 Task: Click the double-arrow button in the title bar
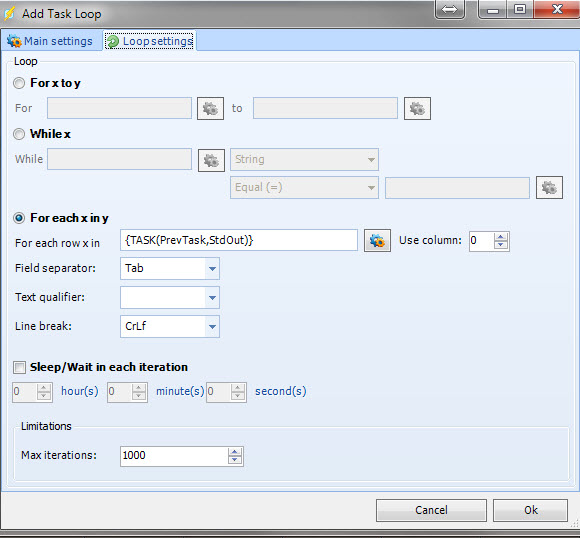tap(449, 9)
